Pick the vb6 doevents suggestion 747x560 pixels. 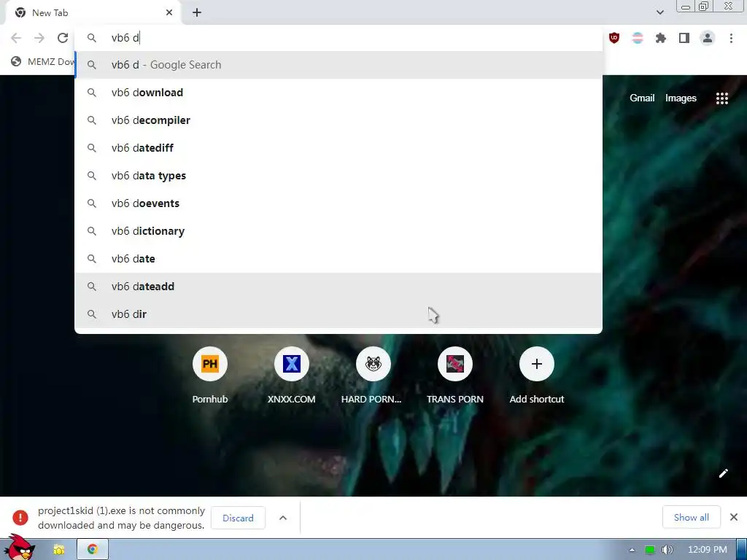tap(338, 203)
